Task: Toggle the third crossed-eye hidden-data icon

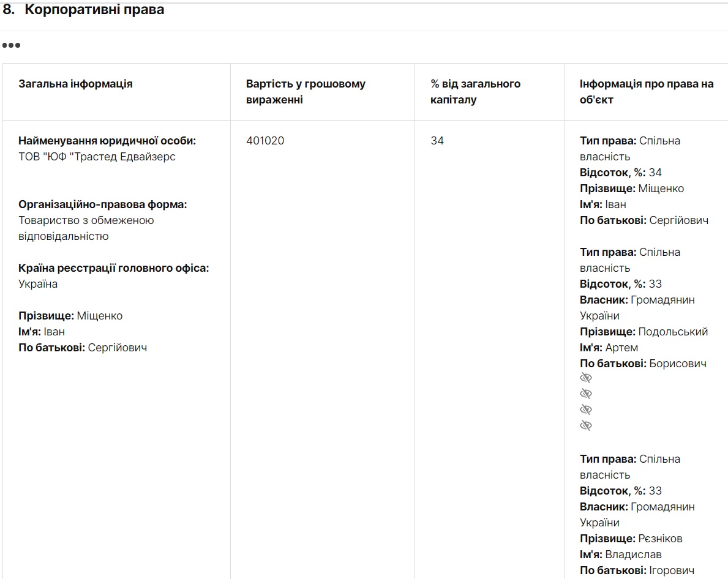Action: (x=586, y=409)
